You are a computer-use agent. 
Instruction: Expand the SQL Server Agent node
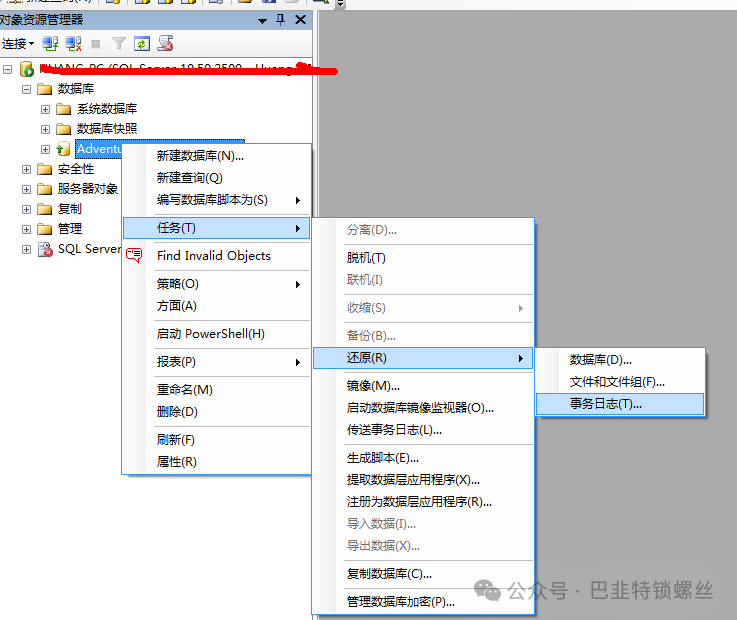[26, 249]
